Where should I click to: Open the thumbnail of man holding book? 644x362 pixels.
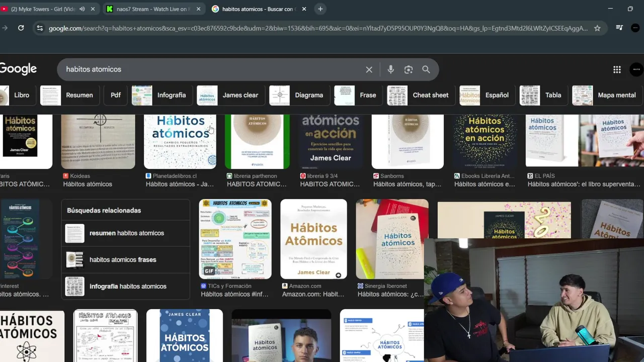(281, 335)
